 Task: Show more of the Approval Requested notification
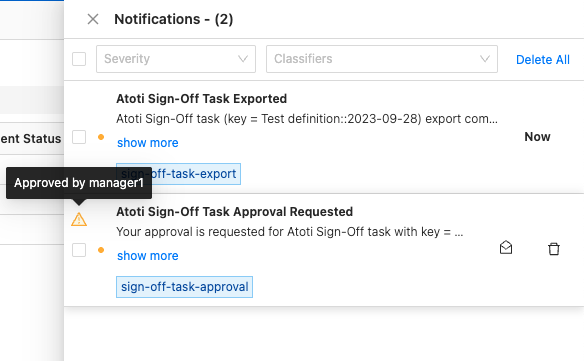(x=147, y=256)
